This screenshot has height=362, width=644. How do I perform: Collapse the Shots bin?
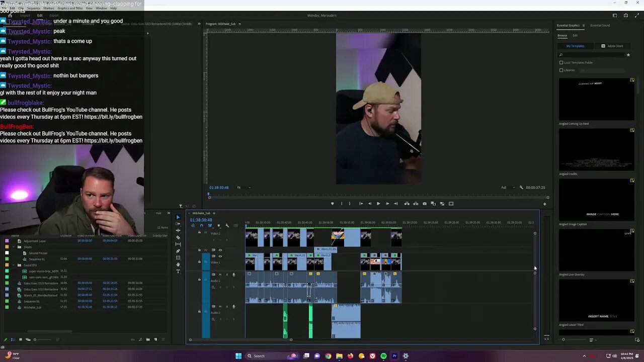pos(15,247)
